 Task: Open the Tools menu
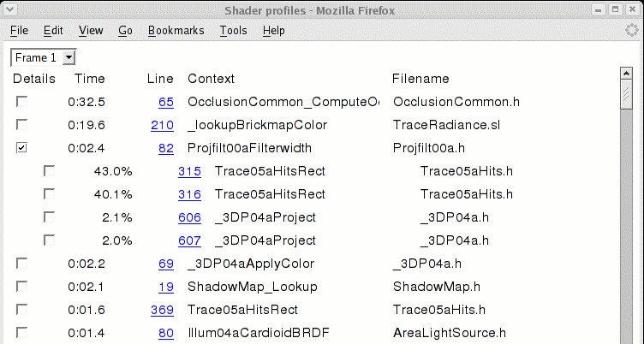click(x=233, y=30)
